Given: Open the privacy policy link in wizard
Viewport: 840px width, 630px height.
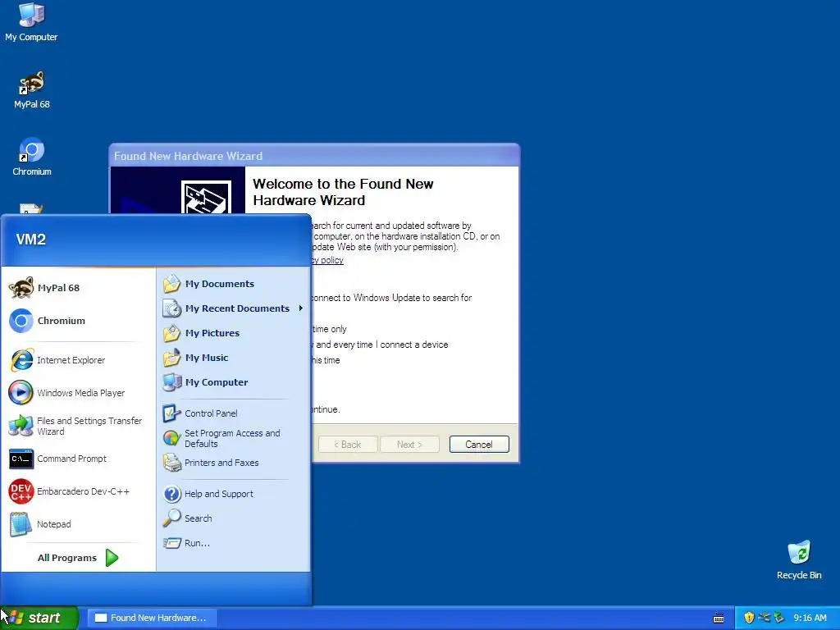Looking at the screenshot, I should click(x=327, y=260).
